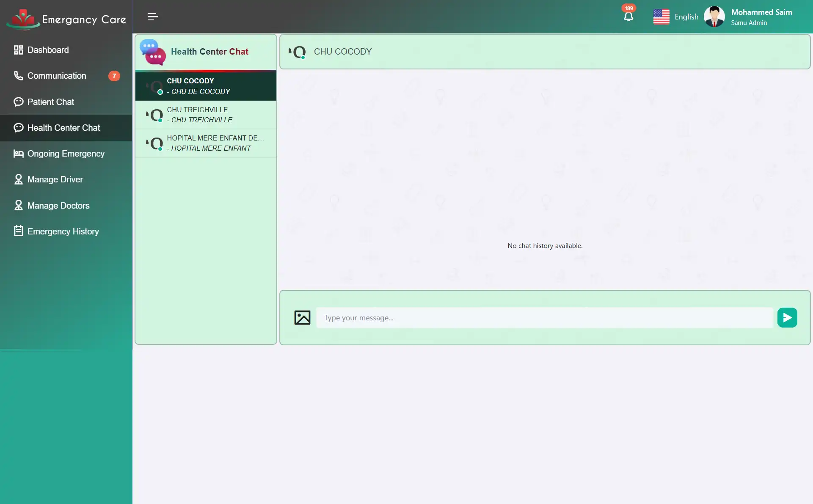Click the image attachment icon in message bar

coord(302,317)
